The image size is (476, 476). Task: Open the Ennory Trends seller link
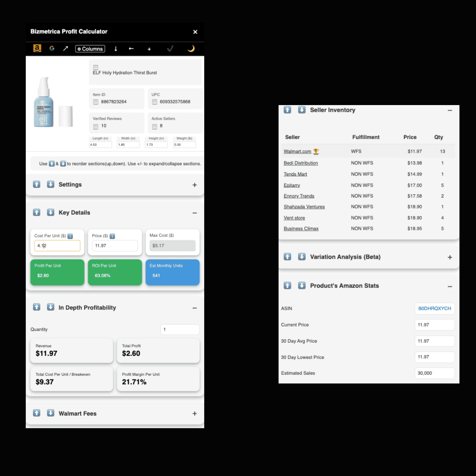point(299,196)
